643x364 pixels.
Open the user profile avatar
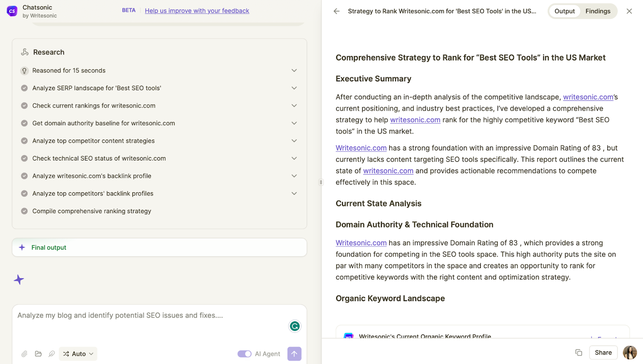click(630, 353)
